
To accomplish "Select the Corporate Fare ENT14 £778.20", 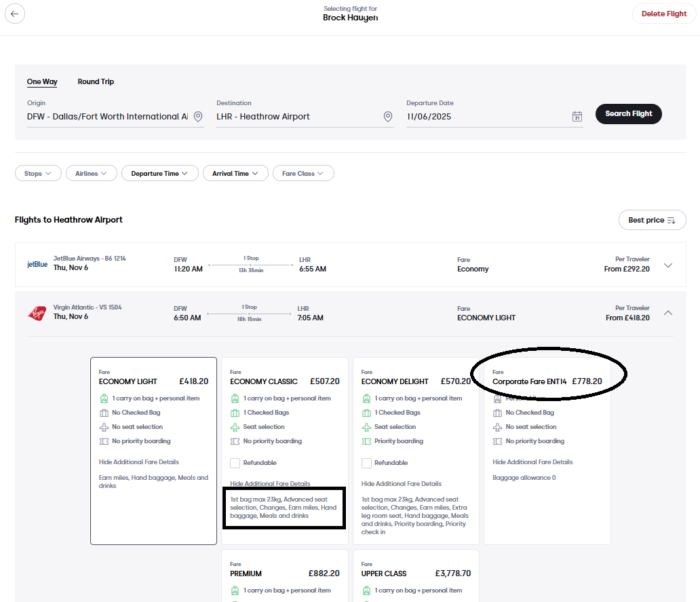I will [547, 451].
